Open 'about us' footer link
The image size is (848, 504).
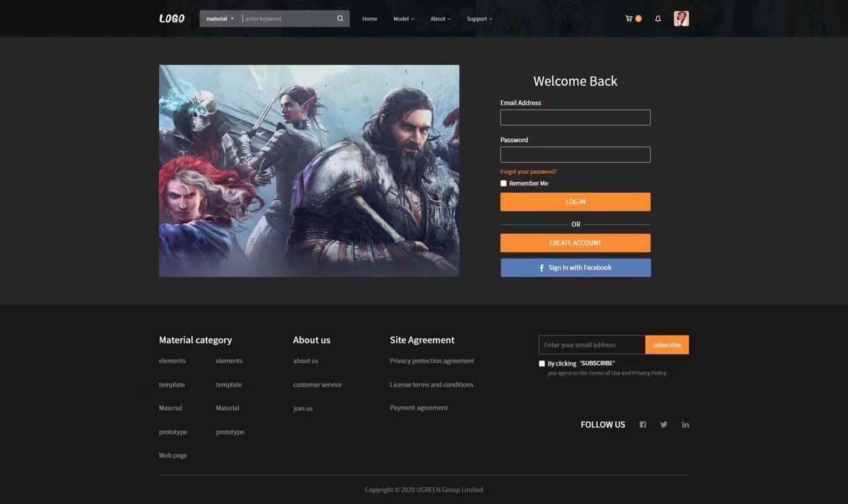(x=306, y=361)
